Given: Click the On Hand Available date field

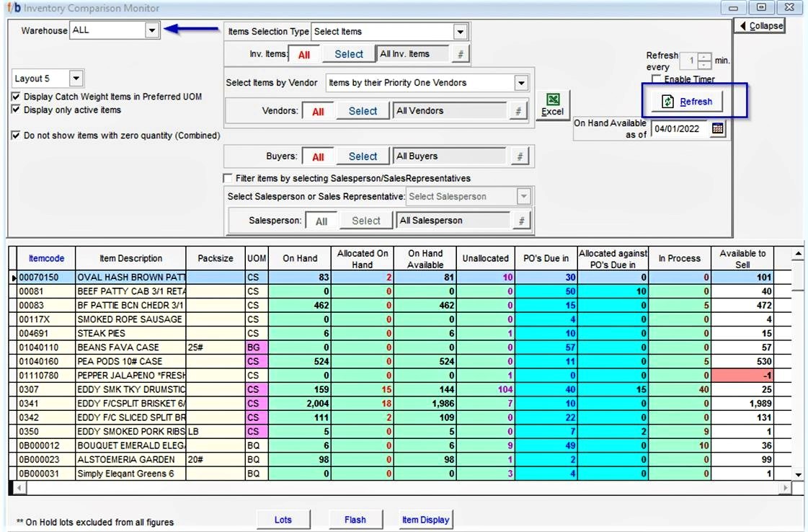Looking at the screenshot, I should [x=680, y=129].
